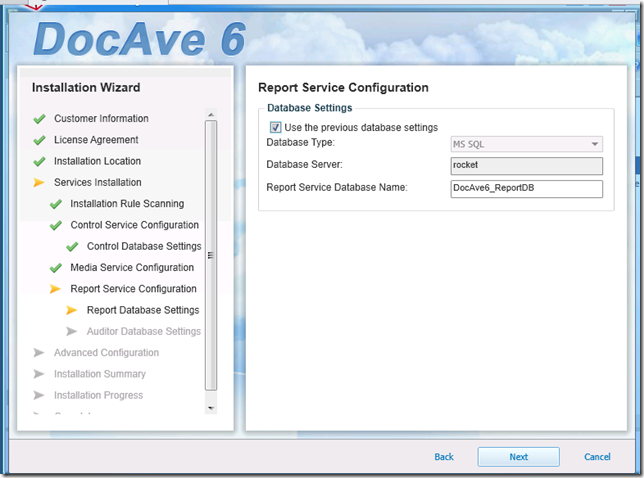This screenshot has height=478, width=644.
Task: Open the Database Type dropdown
Action: (527, 144)
